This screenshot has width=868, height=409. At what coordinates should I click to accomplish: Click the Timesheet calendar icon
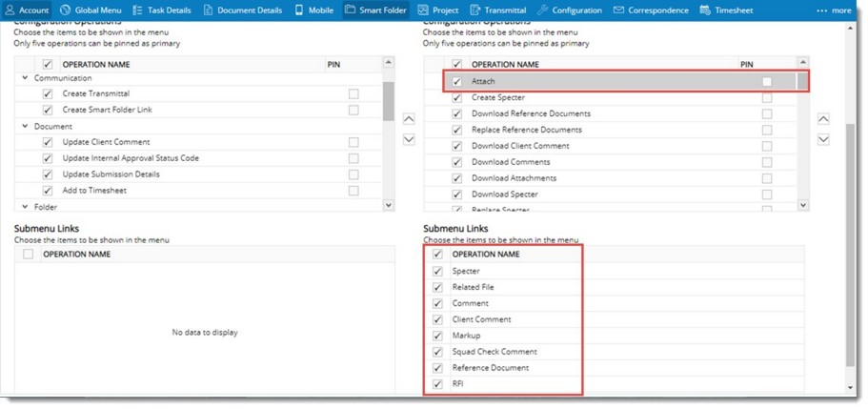click(x=705, y=10)
